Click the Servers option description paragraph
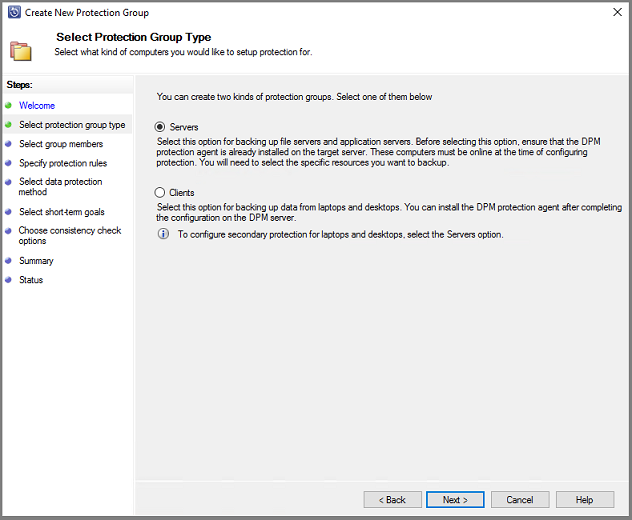Screen dimensions: 632x520 click(378, 152)
